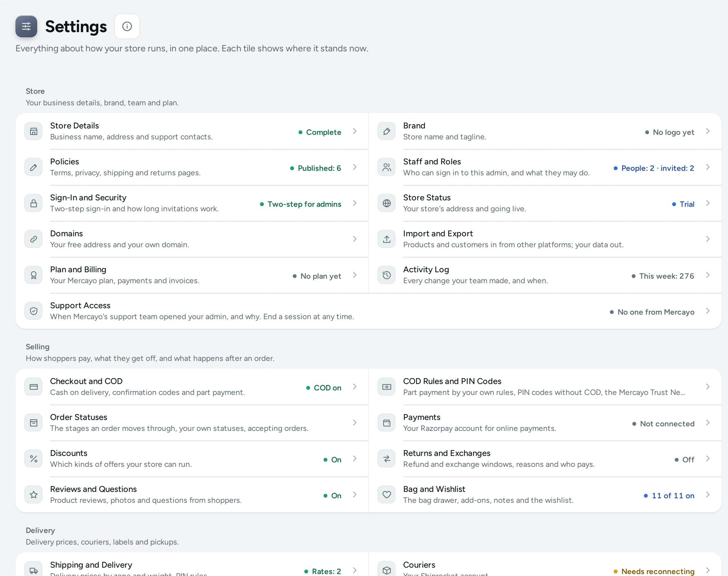Viewport: 728px width, 576px height.
Task: Click the 'People: 2 · invited: 2' status
Action: [654, 168]
